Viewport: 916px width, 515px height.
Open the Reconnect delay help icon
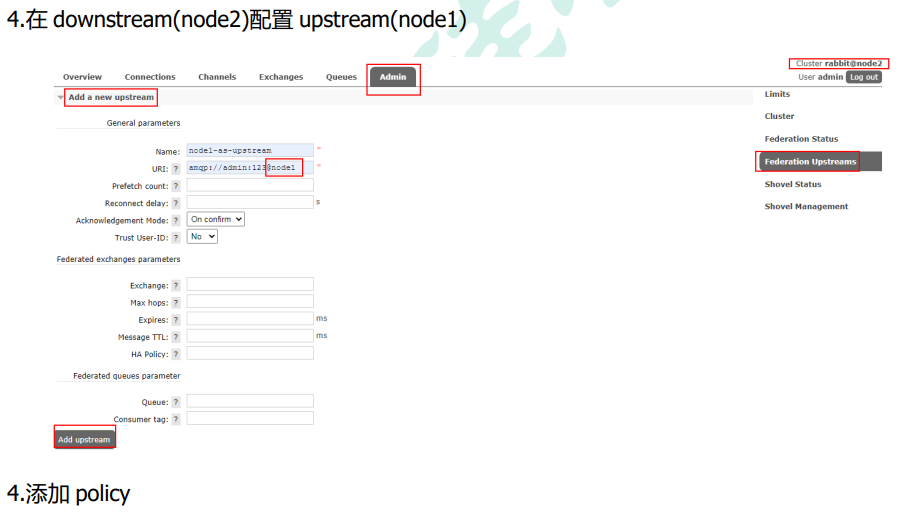click(x=176, y=203)
